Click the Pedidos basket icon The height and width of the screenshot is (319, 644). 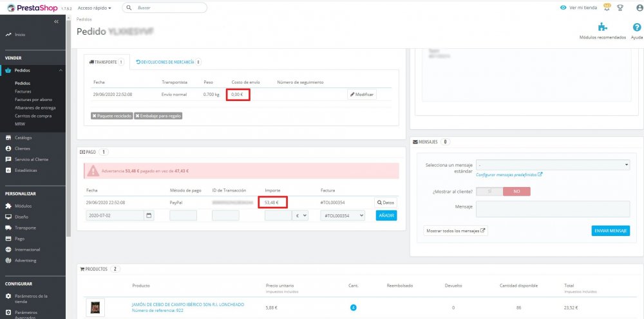coord(8,71)
